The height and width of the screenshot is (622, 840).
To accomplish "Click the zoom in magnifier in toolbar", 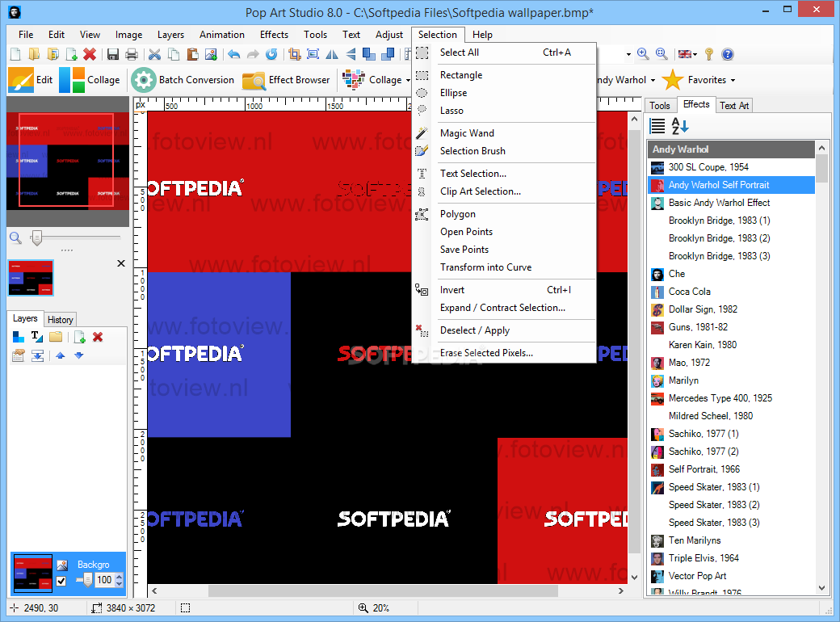I will pyautogui.click(x=643, y=54).
